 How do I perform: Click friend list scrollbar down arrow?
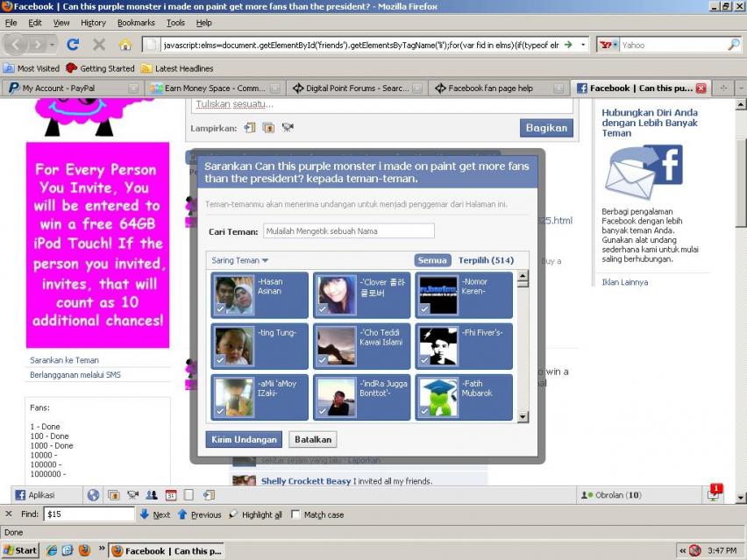coord(523,417)
